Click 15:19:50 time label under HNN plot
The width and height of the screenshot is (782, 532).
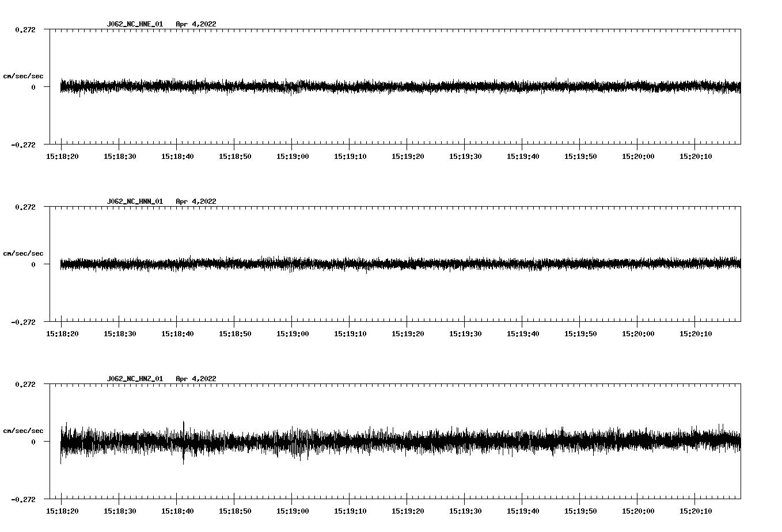pyautogui.click(x=580, y=334)
